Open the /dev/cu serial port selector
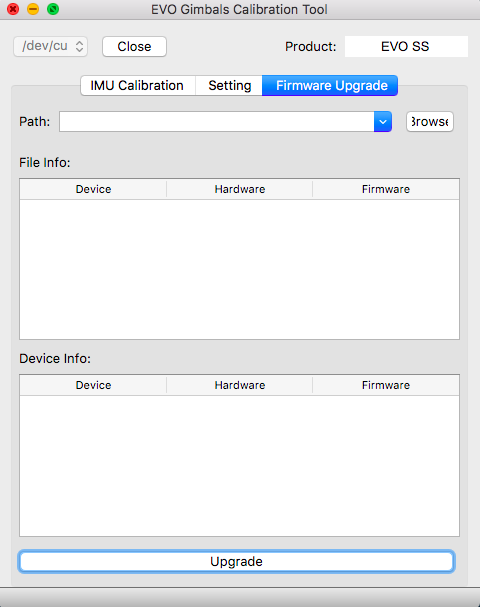The height and width of the screenshot is (607, 480). tap(50, 46)
